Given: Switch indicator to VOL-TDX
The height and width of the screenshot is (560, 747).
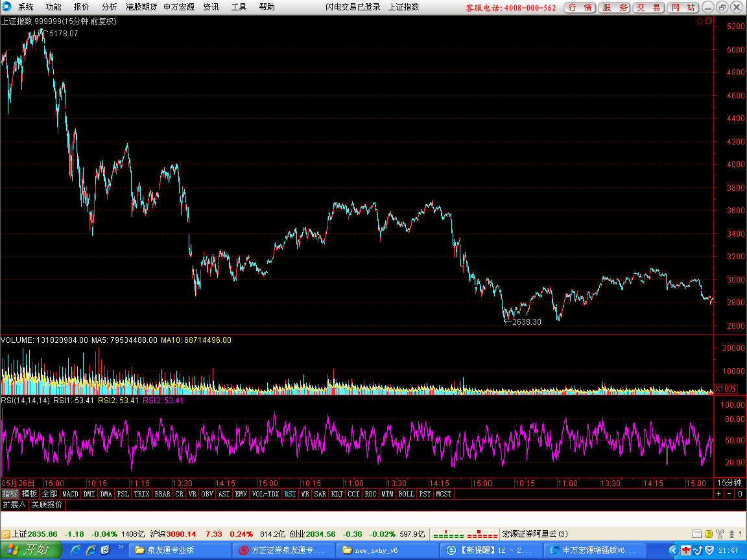Looking at the screenshot, I should pos(265,494).
